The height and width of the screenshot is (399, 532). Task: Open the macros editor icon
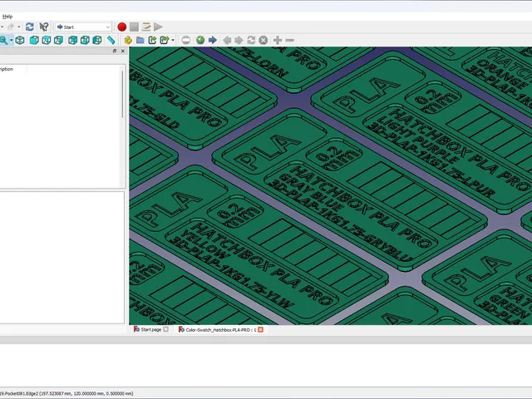click(x=146, y=27)
